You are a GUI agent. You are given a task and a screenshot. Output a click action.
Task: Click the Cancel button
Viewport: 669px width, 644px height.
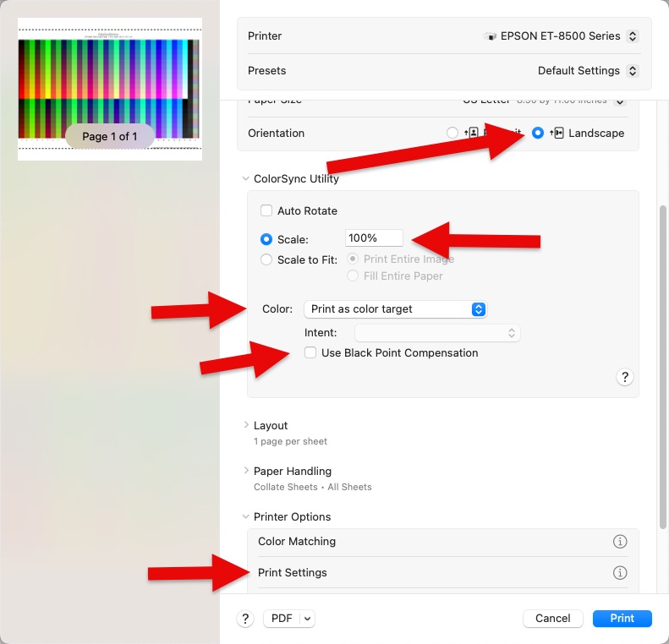[x=552, y=619]
